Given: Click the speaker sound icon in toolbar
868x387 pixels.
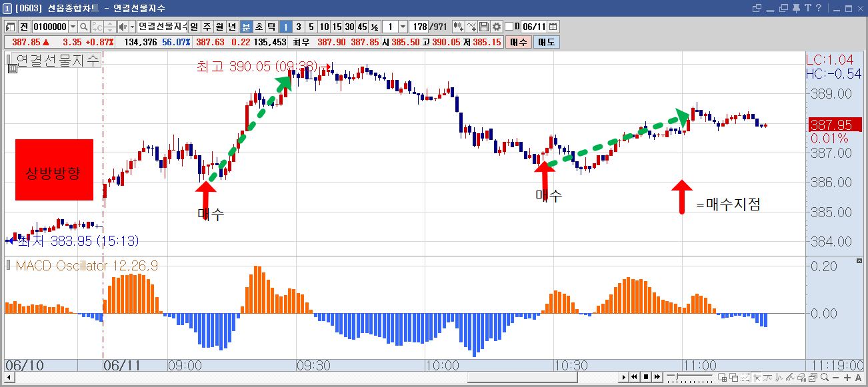Looking at the screenshot, I should [122, 27].
